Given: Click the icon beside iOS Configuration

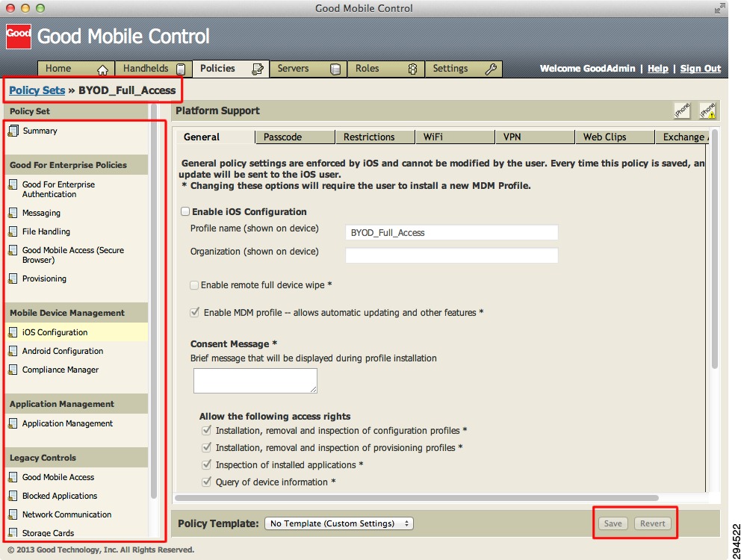Looking at the screenshot, I should click(13, 333).
